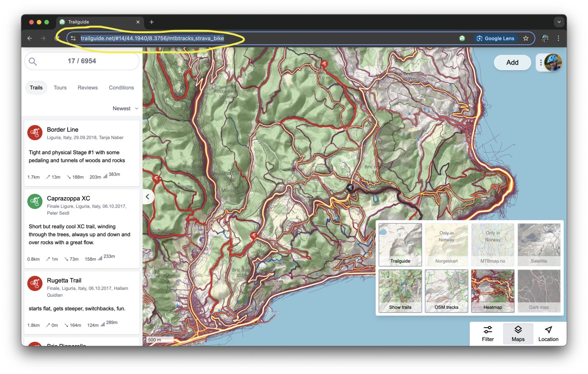Click the three-dot menu beside the avatar

click(541, 62)
